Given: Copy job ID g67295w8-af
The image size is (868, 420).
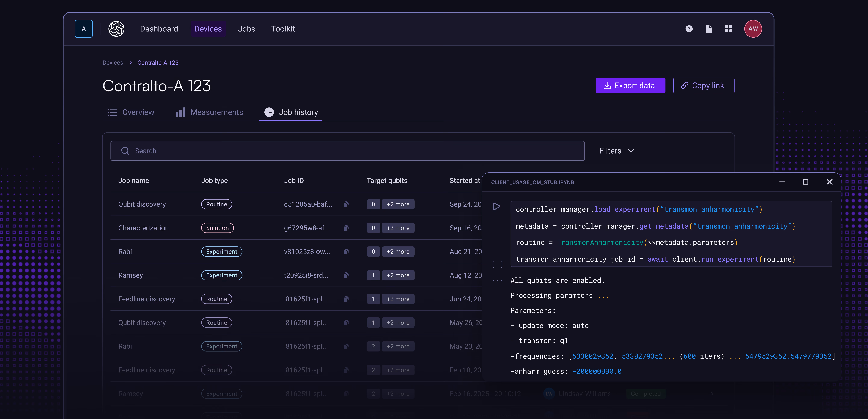Looking at the screenshot, I should coord(346,228).
